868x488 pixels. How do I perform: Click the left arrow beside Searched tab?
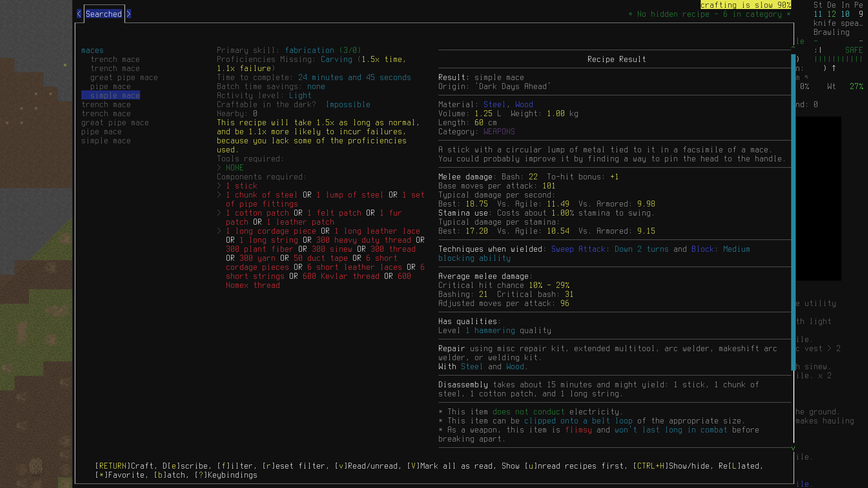tap(79, 14)
